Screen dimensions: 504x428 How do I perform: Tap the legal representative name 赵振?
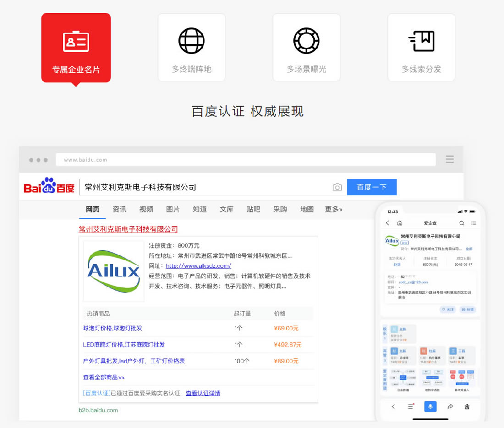point(397,265)
